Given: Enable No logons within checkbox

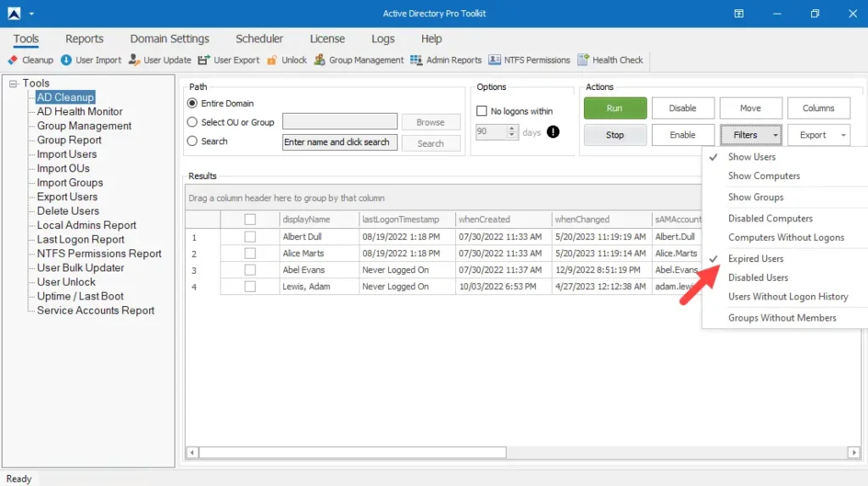Looking at the screenshot, I should click(481, 111).
